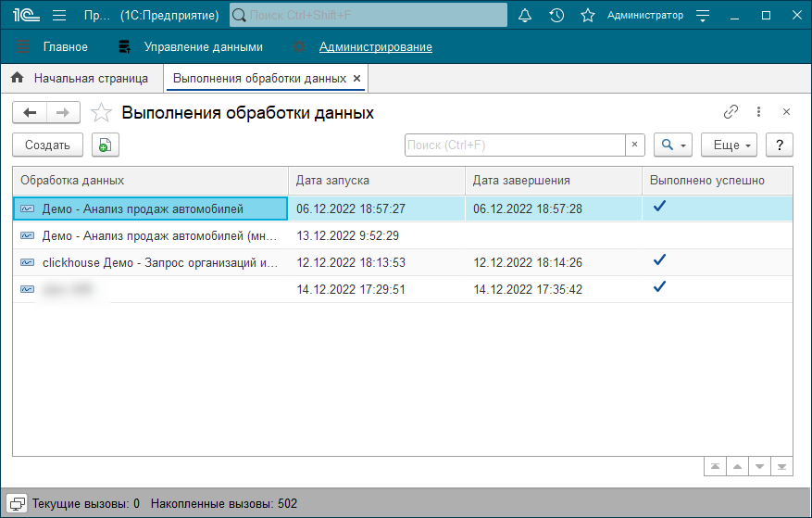
Task: Open the hamburger service menu in title bar
Action: (x=59, y=15)
